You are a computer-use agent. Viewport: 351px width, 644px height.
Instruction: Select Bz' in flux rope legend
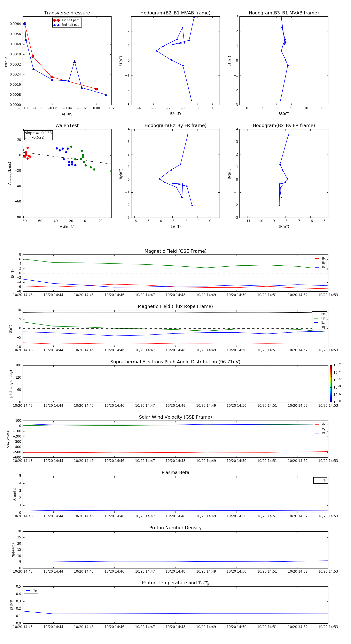pos(320,323)
